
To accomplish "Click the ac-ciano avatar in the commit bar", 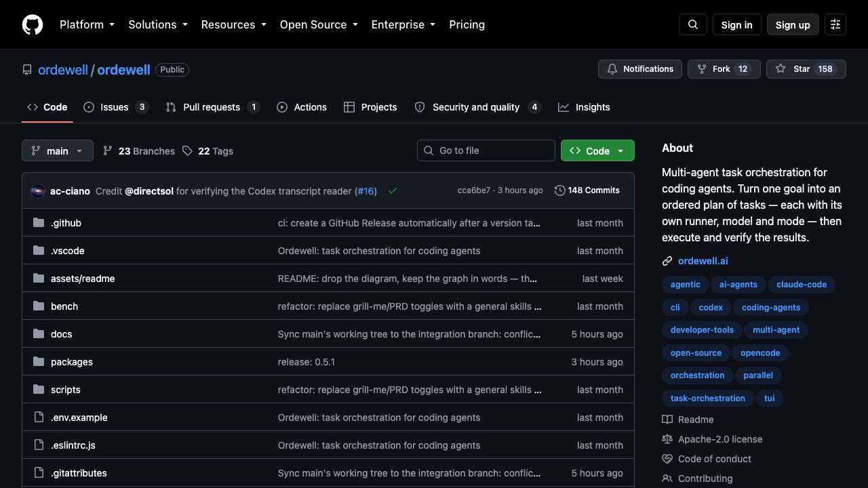I will [38, 191].
